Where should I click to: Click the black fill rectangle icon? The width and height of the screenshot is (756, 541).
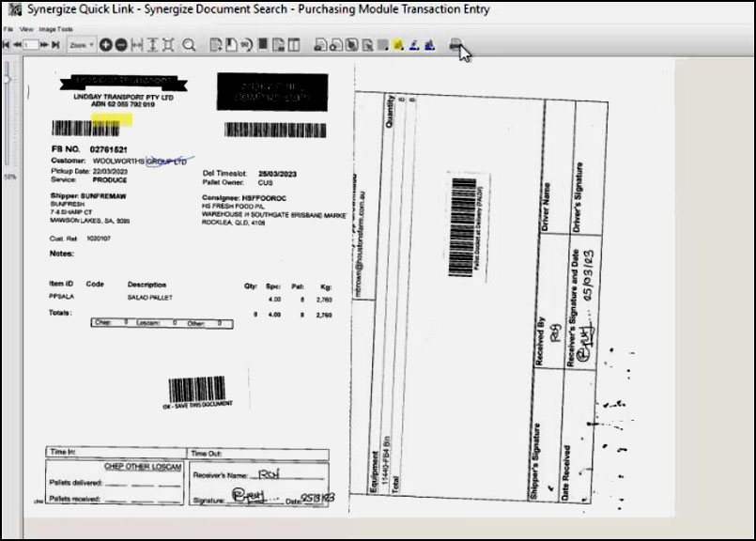point(262,44)
